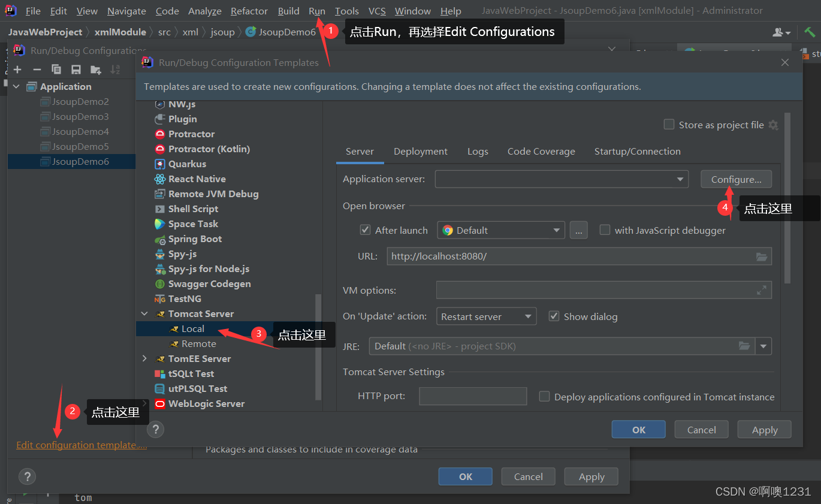Click the utPLSQL Test template icon

[159, 389]
